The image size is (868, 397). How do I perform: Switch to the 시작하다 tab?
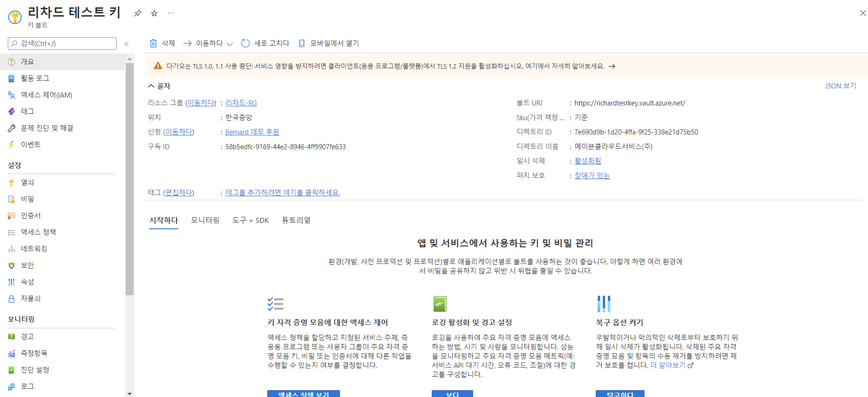pyautogui.click(x=164, y=221)
